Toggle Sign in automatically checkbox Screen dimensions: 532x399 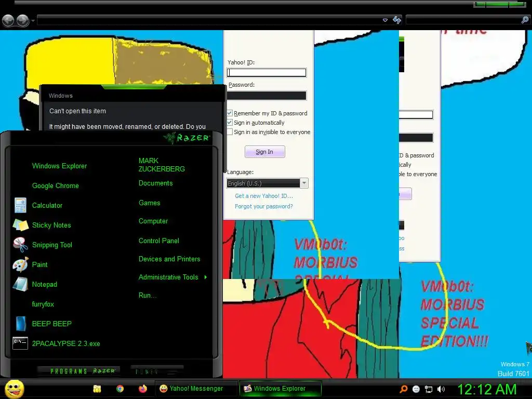coord(230,123)
